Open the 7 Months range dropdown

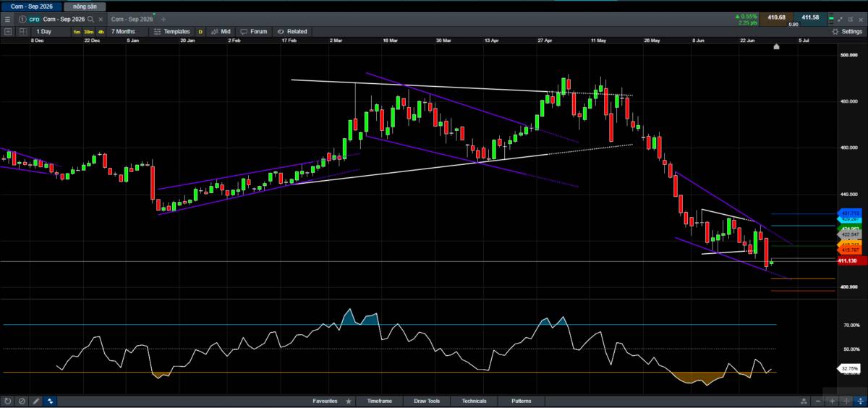pyautogui.click(x=123, y=31)
